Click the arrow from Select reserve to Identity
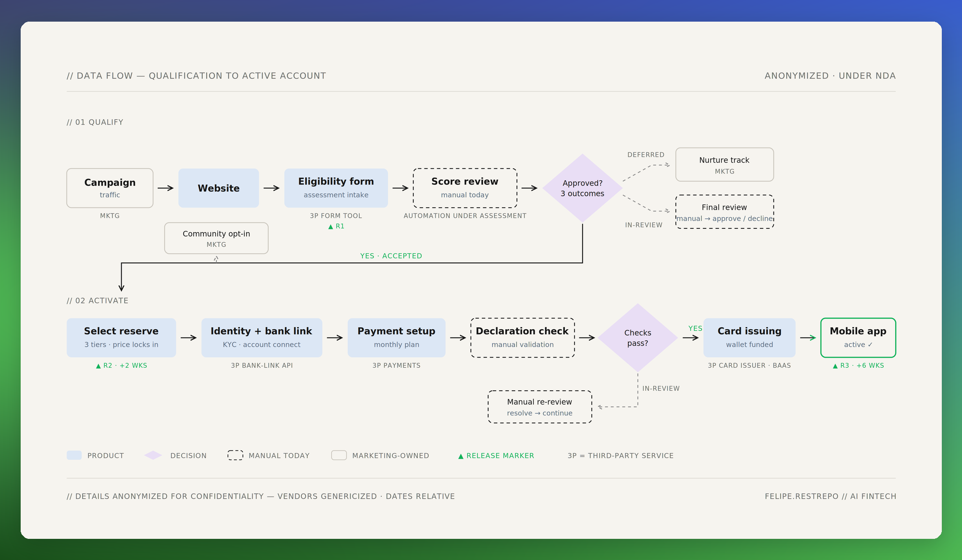This screenshot has width=962, height=560. click(x=188, y=337)
